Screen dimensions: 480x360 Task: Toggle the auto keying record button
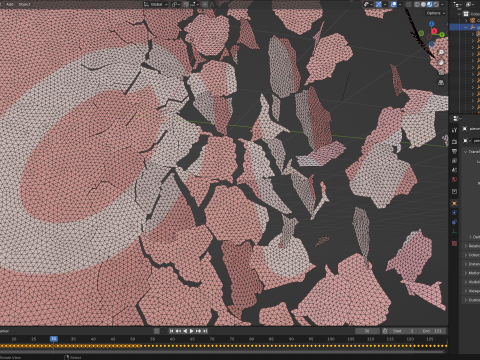click(x=156, y=331)
